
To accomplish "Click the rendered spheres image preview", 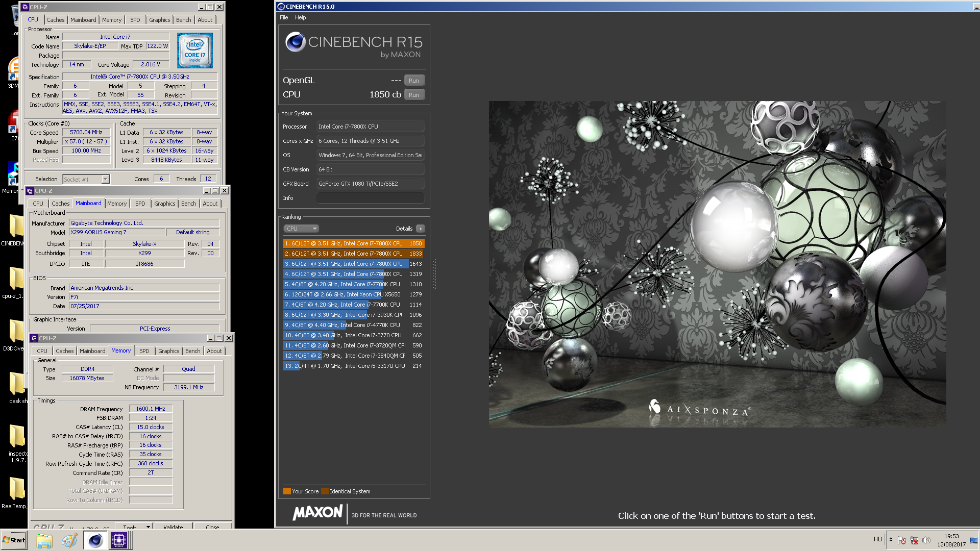I will tap(717, 264).
